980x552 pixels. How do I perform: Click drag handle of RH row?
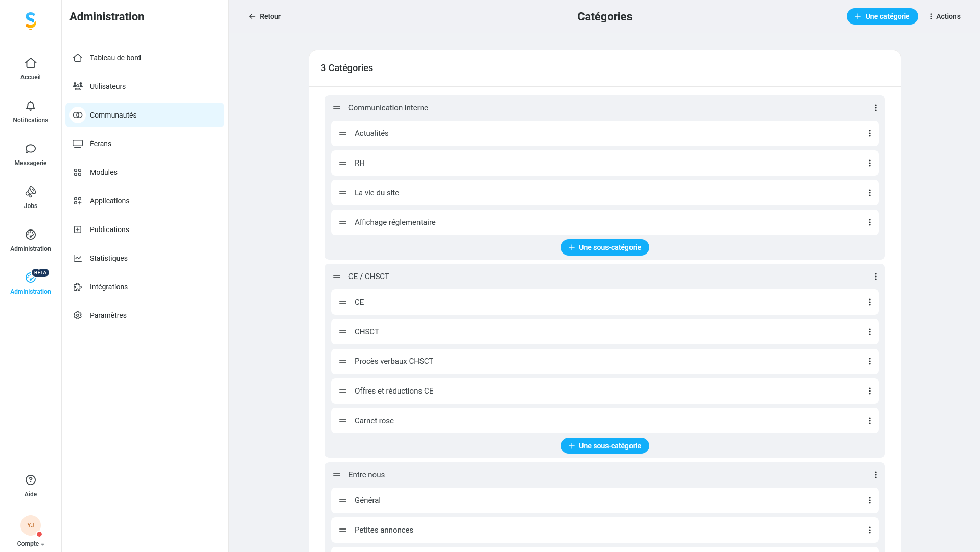[x=343, y=163]
